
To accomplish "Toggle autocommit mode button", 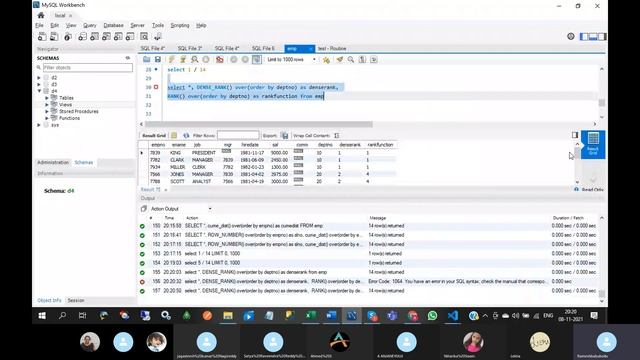I will [256, 60].
